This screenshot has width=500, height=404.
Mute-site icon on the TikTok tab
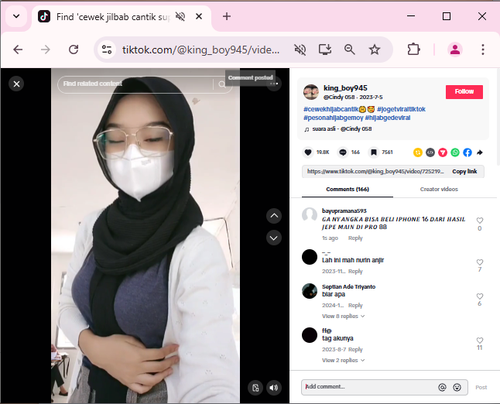click(180, 16)
